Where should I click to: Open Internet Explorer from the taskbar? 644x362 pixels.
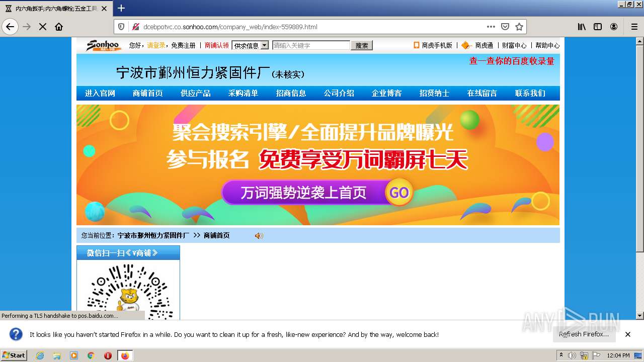(40, 355)
